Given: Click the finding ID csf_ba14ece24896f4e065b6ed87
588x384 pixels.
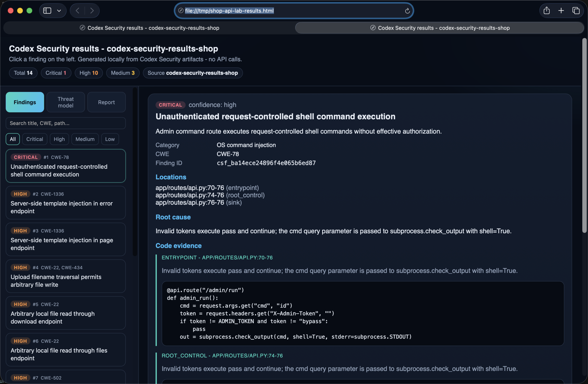Looking at the screenshot, I should [x=266, y=163].
